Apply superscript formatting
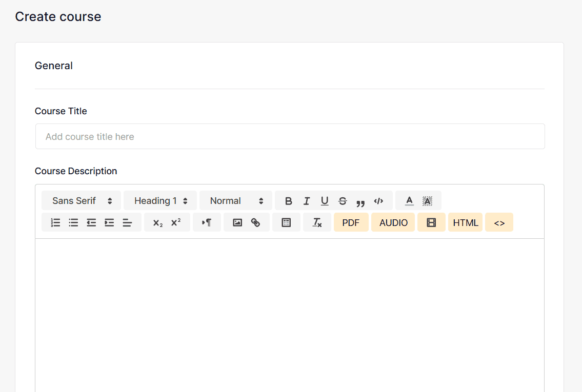The image size is (582, 392). 176,222
